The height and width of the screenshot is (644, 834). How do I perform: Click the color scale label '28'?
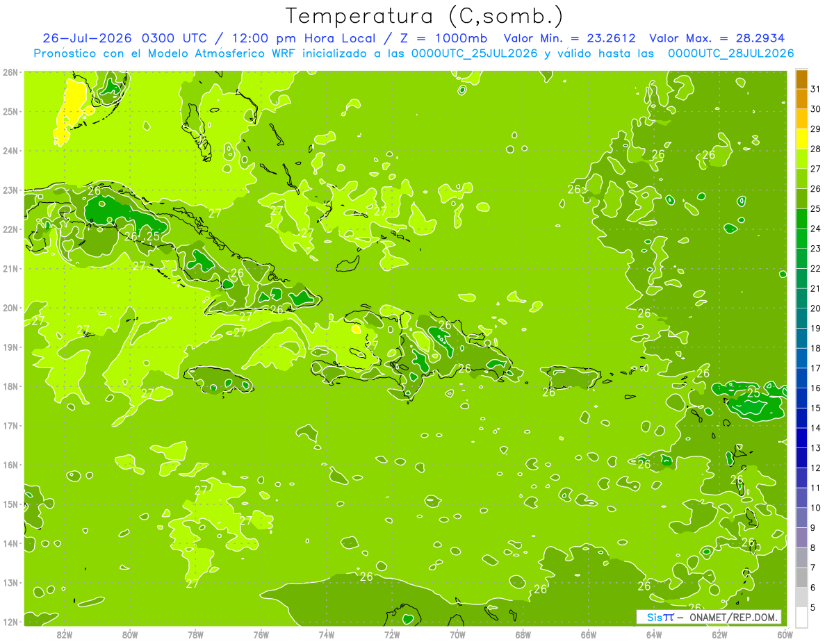coord(815,149)
